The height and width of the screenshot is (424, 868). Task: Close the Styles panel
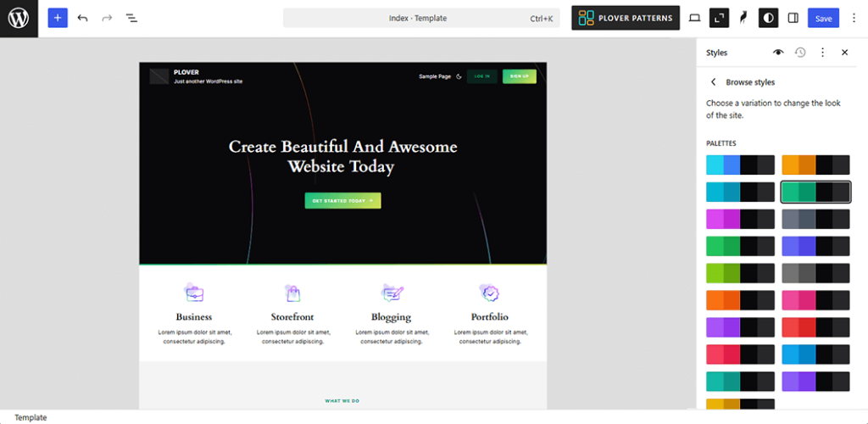point(844,53)
